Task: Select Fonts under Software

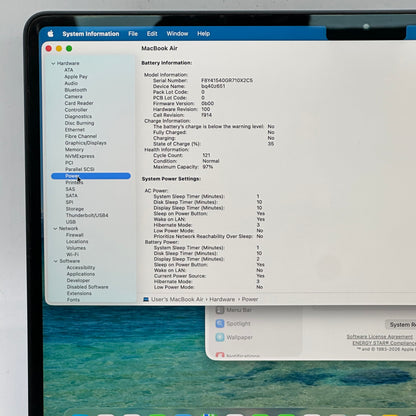Action: 73,300
